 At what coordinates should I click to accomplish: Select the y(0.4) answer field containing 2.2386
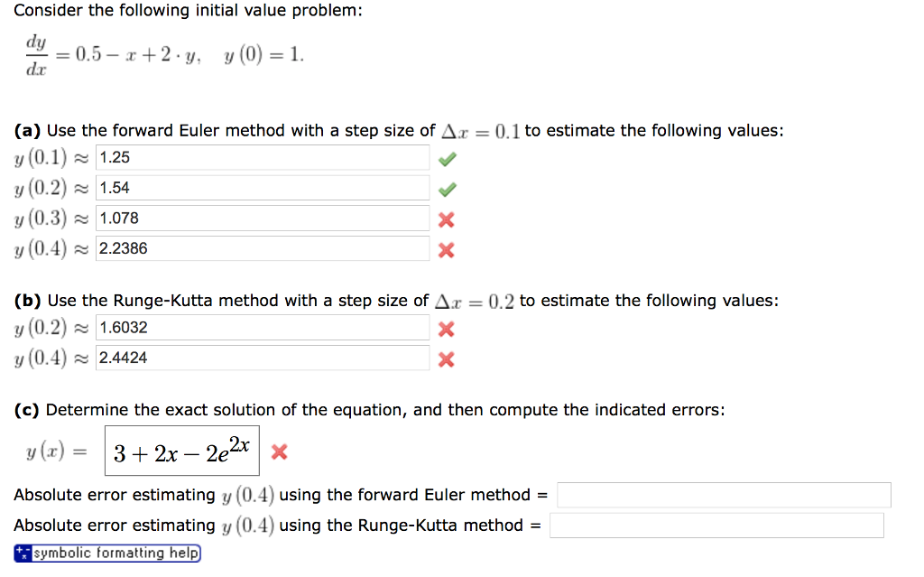(x=262, y=248)
